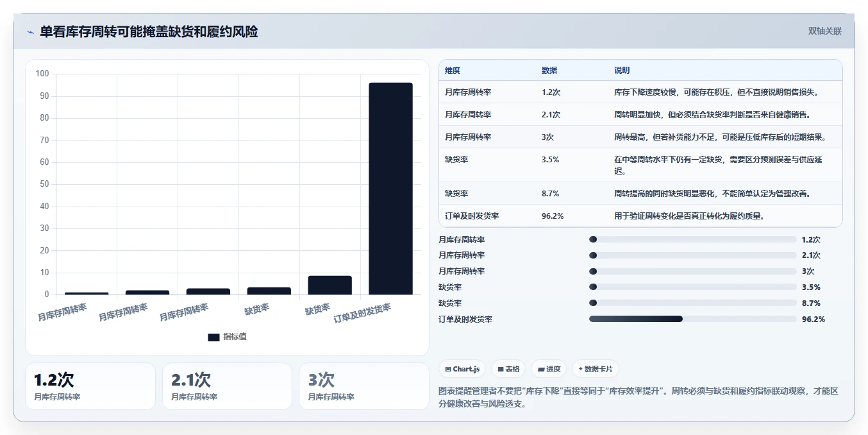Viewport: 868px width, 435px height.
Task: Click the progress bar in 8.7% row
Action: coord(692,303)
